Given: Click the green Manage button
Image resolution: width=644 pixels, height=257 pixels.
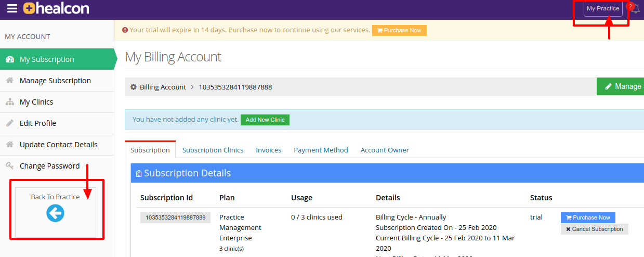Looking at the screenshot, I should point(621,86).
